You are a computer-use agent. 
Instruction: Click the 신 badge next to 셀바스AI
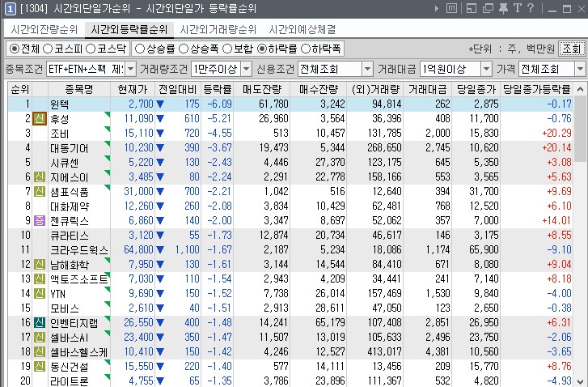40,337
